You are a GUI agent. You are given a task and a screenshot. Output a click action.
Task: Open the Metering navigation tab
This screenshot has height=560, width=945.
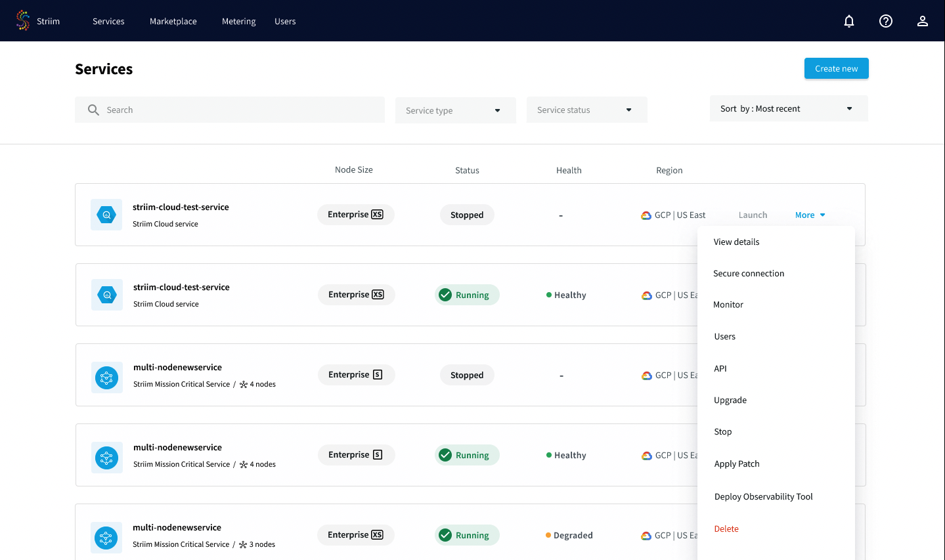[238, 21]
